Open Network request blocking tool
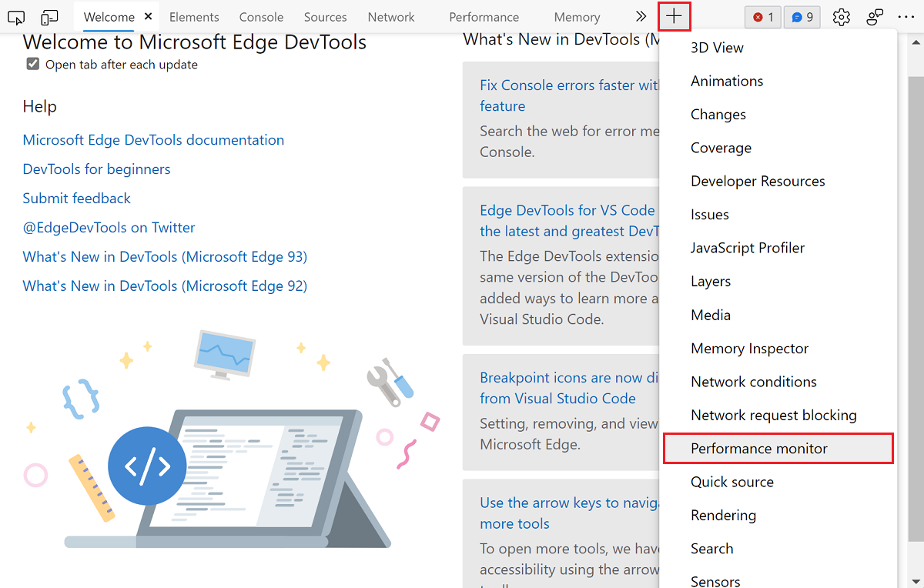 pos(778,415)
